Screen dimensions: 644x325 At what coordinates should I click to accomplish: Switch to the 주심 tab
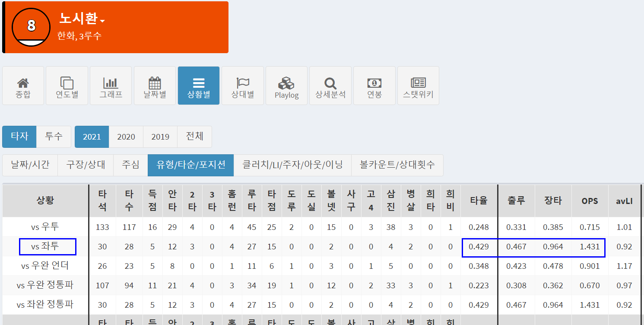(x=130, y=165)
